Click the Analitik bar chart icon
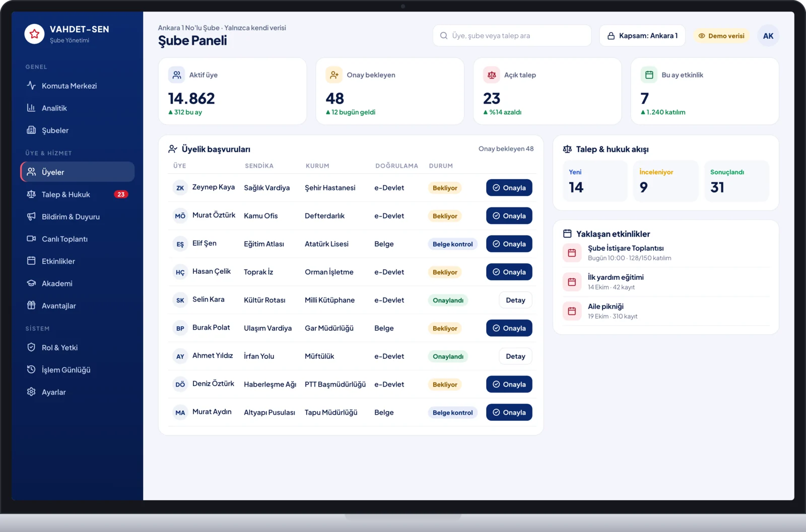The height and width of the screenshot is (532, 806). coord(31,108)
